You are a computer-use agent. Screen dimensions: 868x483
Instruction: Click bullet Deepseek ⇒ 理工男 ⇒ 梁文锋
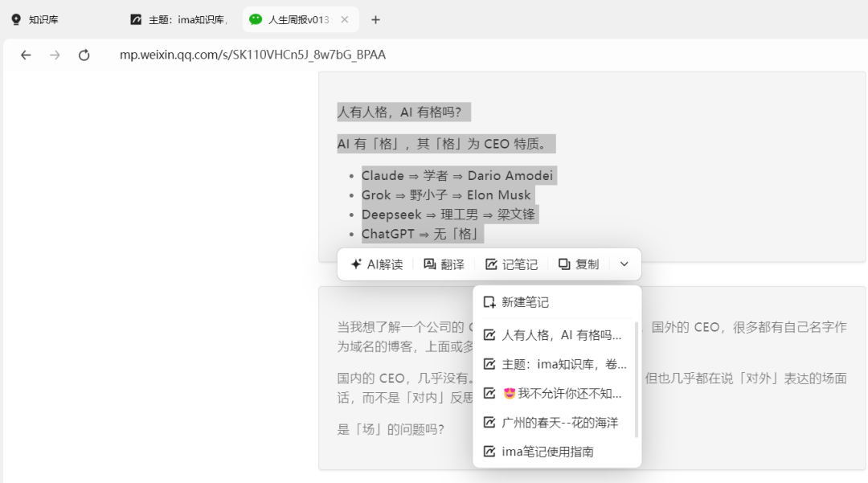pyautogui.click(x=448, y=215)
